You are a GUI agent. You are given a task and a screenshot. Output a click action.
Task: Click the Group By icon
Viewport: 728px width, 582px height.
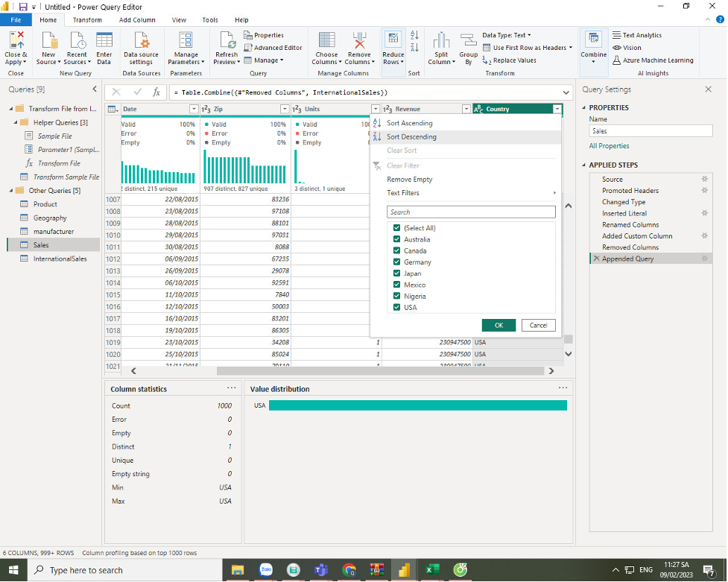(x=468, y=41)
